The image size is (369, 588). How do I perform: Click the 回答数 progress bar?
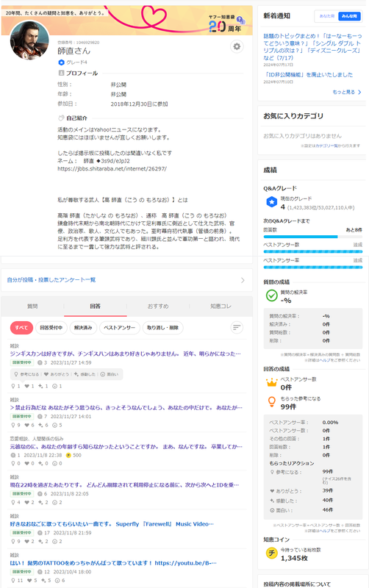pos(312,237)
